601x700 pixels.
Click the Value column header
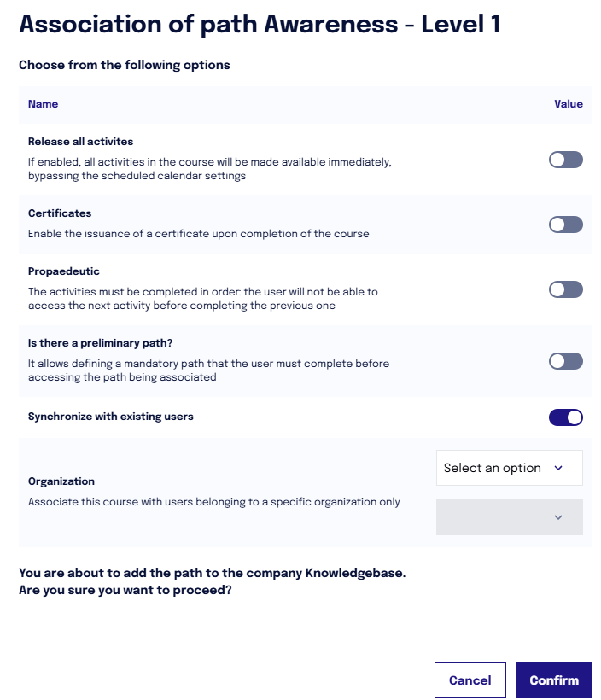pos(569,104)
